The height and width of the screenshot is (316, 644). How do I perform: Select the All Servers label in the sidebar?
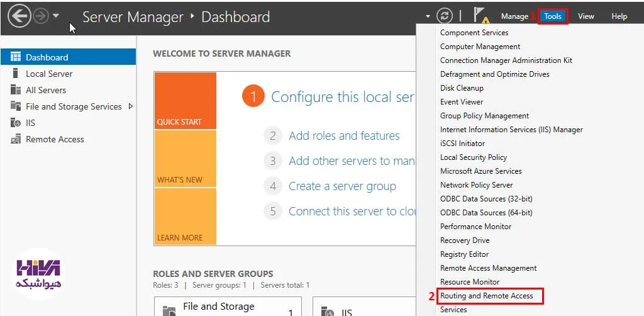45,90
